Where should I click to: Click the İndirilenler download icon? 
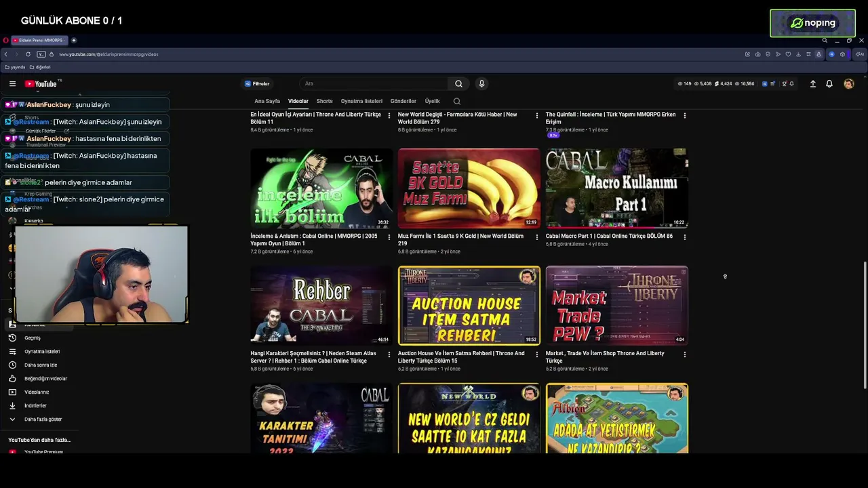pos(12,405)
